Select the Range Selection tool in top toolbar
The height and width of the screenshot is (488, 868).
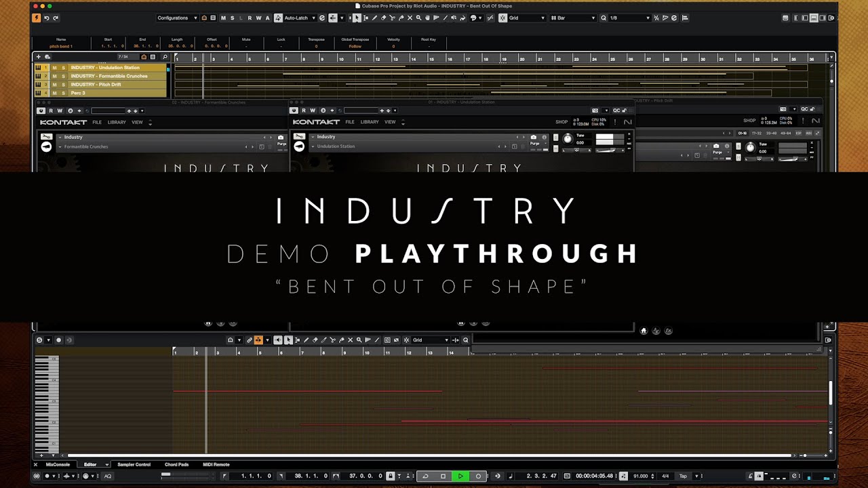(366, 18)
